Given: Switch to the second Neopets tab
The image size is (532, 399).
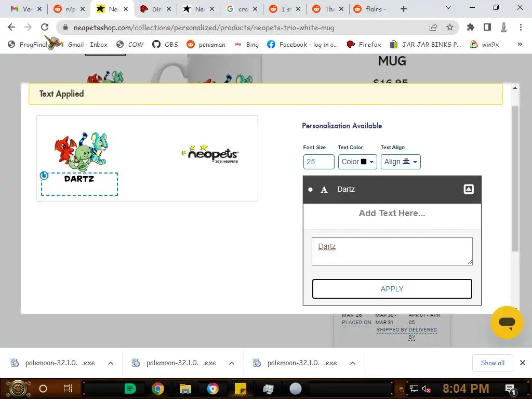Looking at the screenshot, I should tap(194, 9).
